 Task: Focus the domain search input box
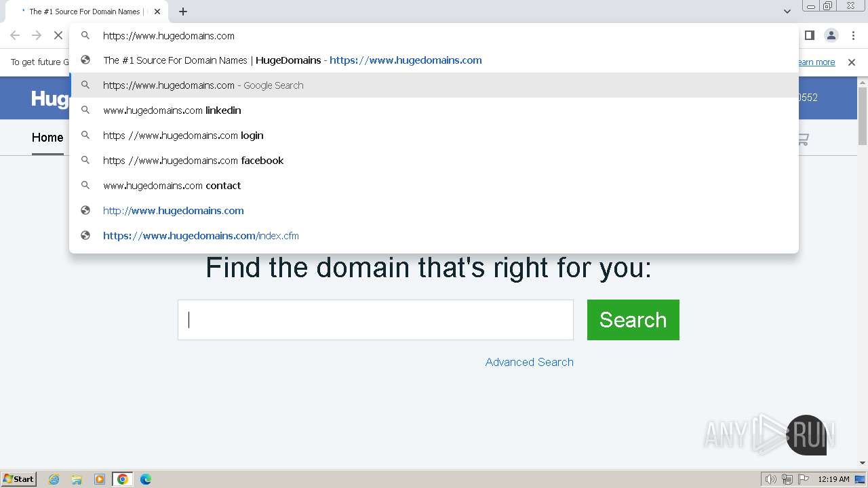click(376, 320)
